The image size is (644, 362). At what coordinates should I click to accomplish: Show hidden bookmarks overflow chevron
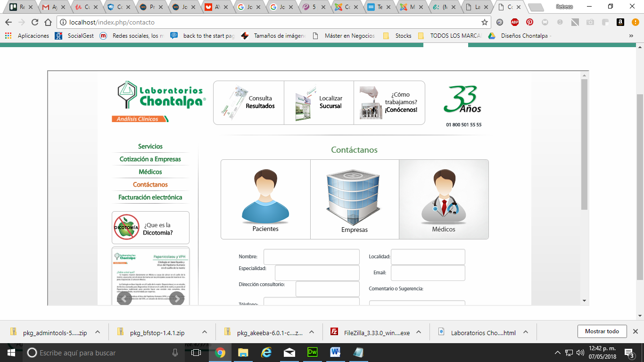[x=631, y=36]
